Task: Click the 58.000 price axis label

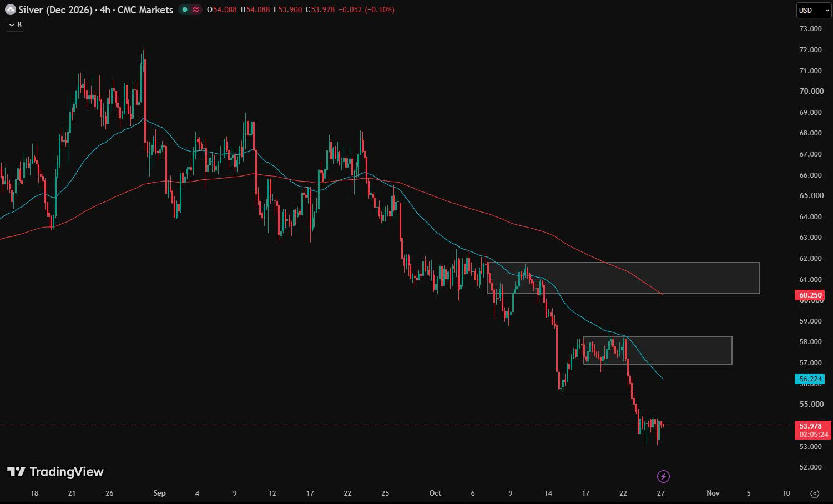Action: click(x=810, y=341)
